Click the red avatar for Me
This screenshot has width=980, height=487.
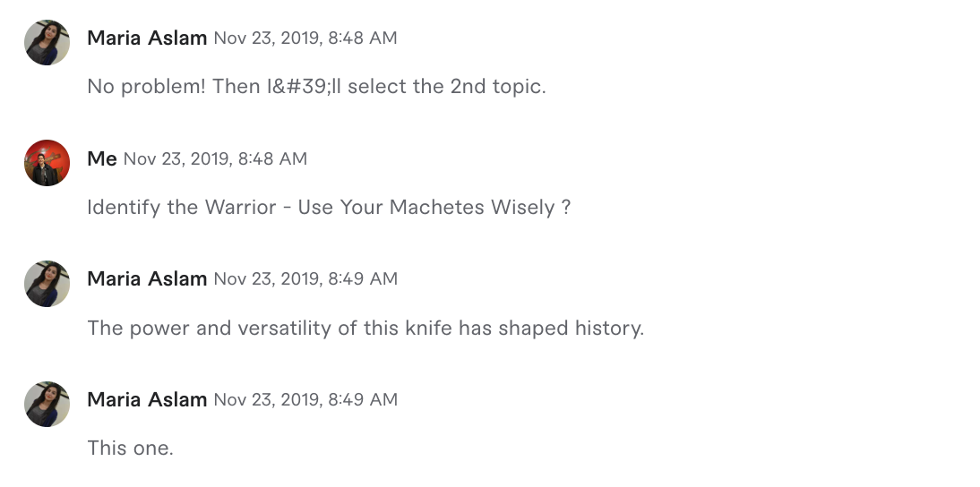coord(47,162)
